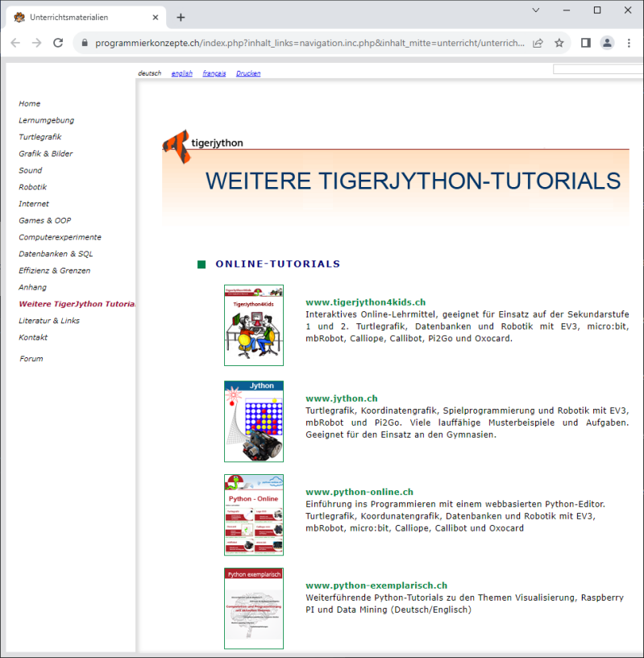Open www.python-exemplarisch.ch link
The height and width of the screenshot is (658, 644).
point(376,585)
